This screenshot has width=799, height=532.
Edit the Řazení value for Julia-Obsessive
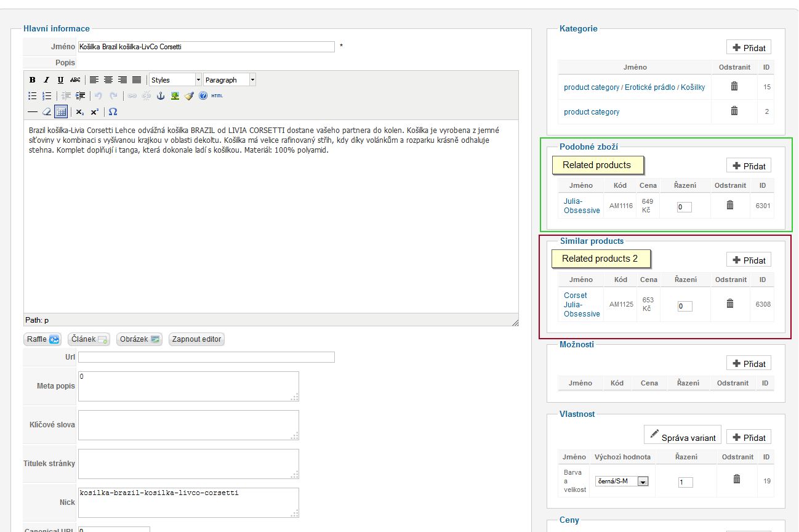click(684, 208)
